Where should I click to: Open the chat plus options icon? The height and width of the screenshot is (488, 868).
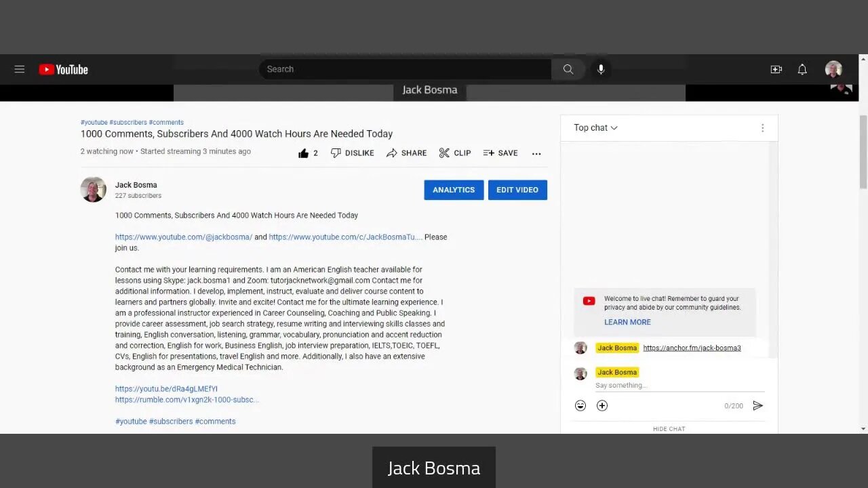tap(602, 405)
